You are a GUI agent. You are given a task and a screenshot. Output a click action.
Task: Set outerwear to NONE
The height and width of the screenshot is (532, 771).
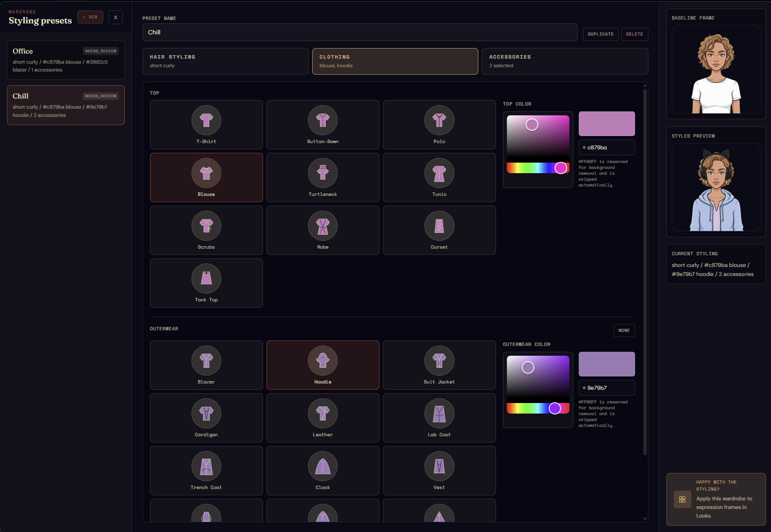click(x=624, y=331)
